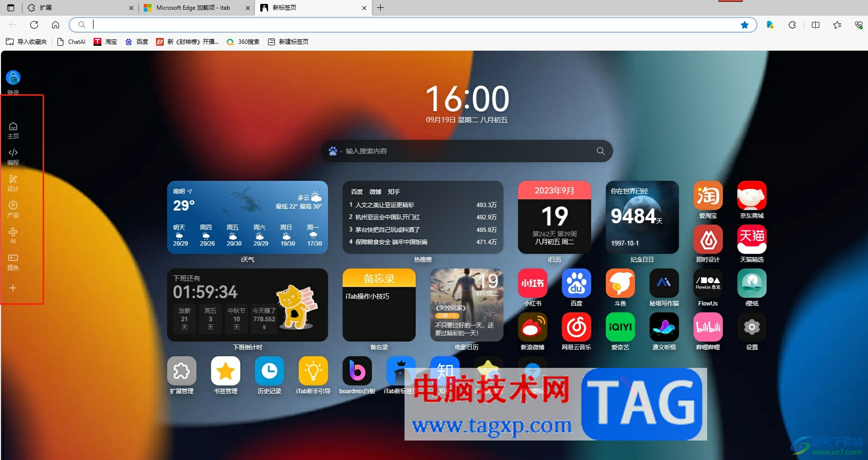Open the 导入收藏夹 bookmark folder
The width and height of the screenshot is (868, 460).
click(26, 42)
